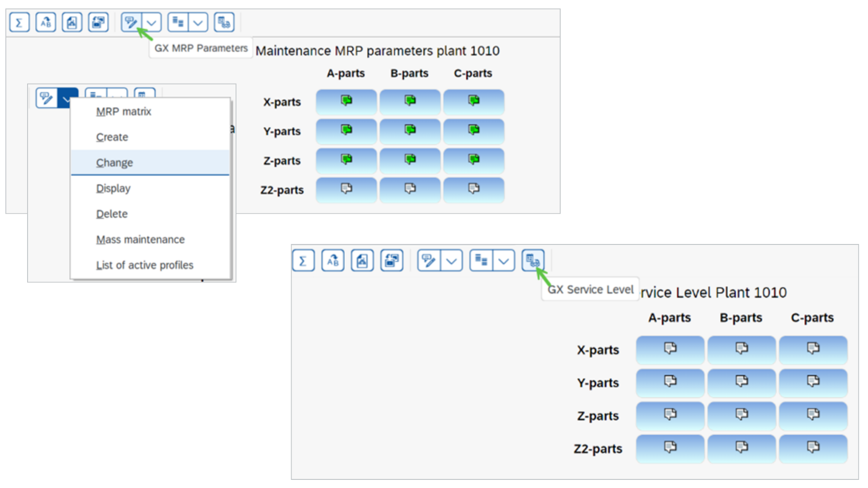Choose Mass maintenance from the context menu

click(140, 239)
